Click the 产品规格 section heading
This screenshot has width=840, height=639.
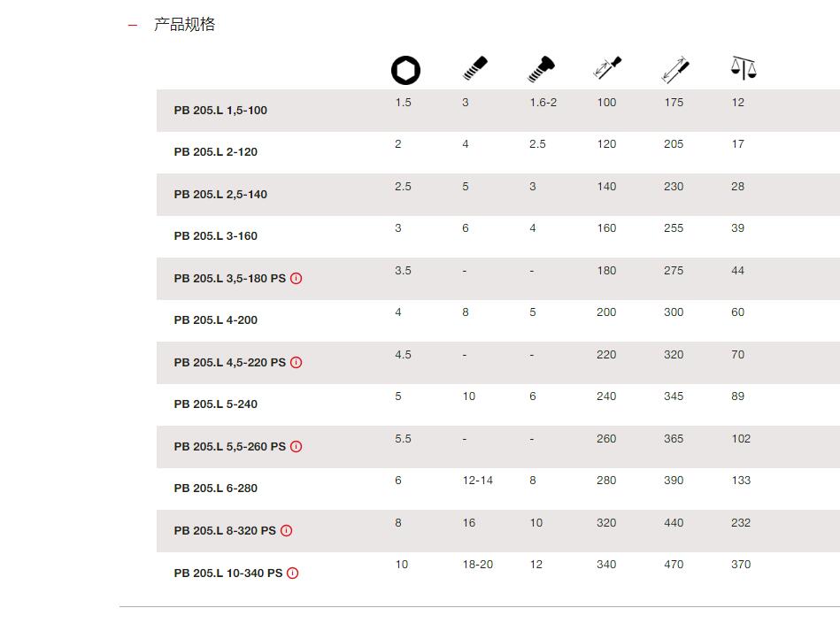[185, 25]
